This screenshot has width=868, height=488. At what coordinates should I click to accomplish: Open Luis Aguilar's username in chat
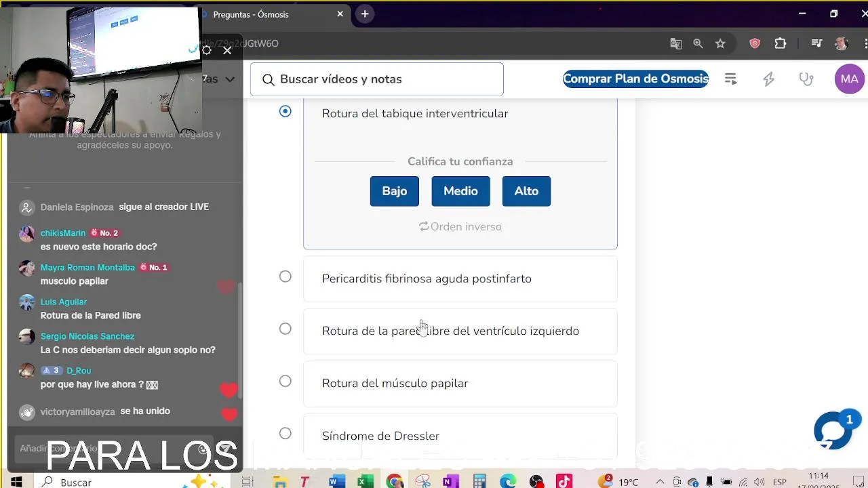[x=64, y=302]
